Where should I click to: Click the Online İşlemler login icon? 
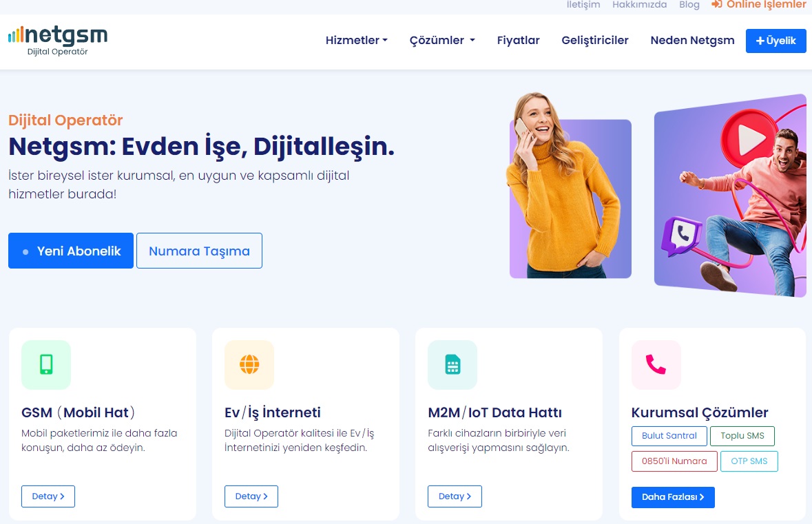coord(717,5)
